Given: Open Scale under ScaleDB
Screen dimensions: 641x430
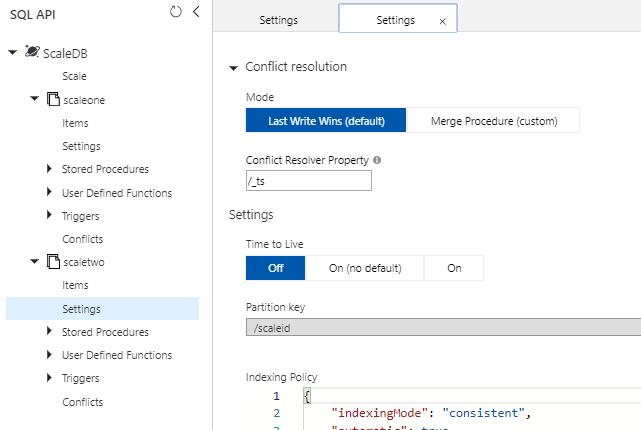Looking at the screenshot, I should [x=74, y=76].
